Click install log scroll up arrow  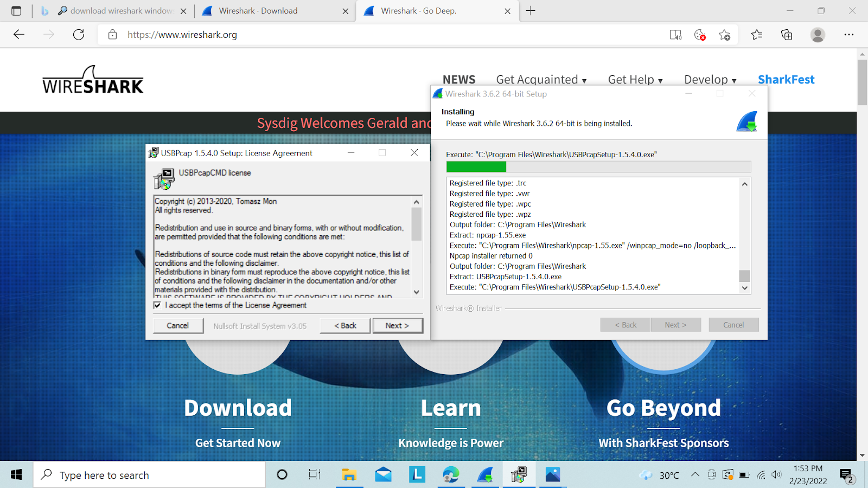[x=745, y=184]
